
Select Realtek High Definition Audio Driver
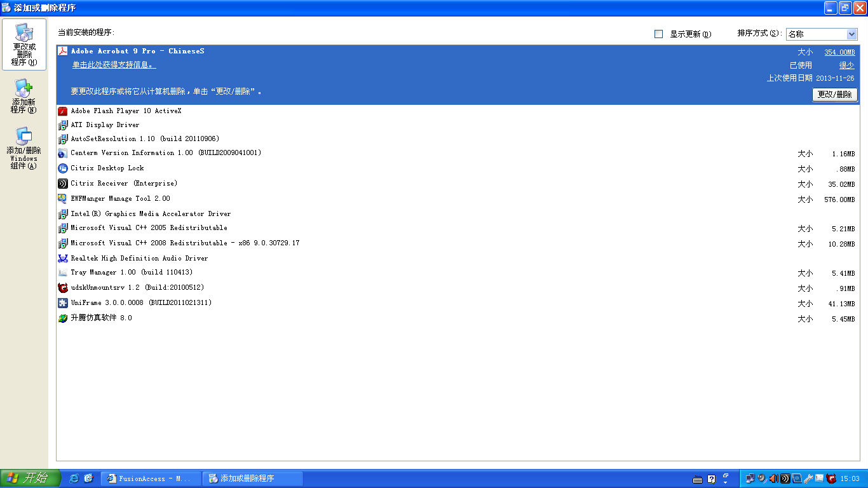click(x=458, y=259)
